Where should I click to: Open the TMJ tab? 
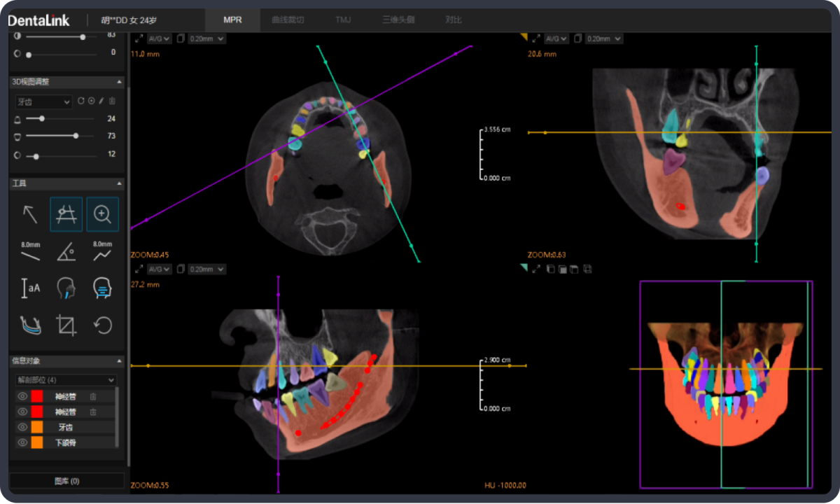click(x=343, y=20)
